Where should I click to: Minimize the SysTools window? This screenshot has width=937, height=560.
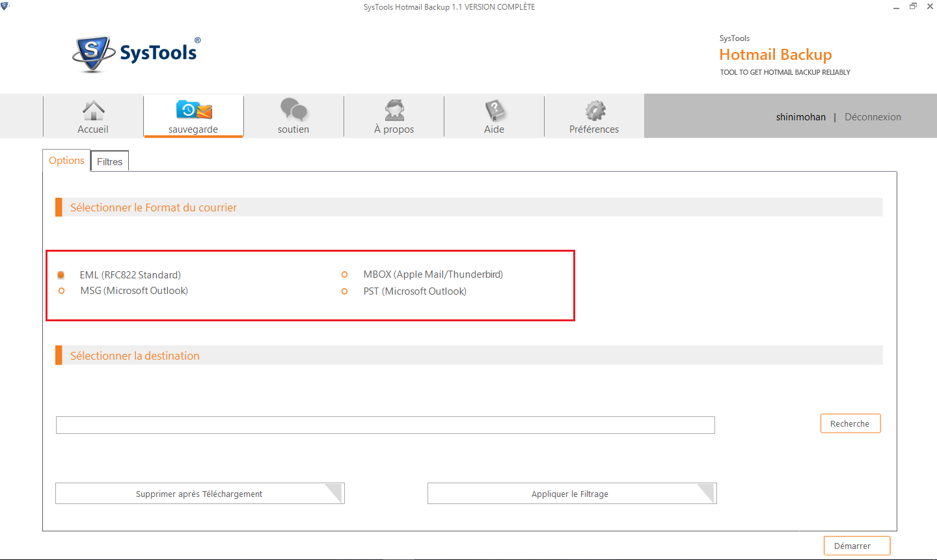point(896,7)
